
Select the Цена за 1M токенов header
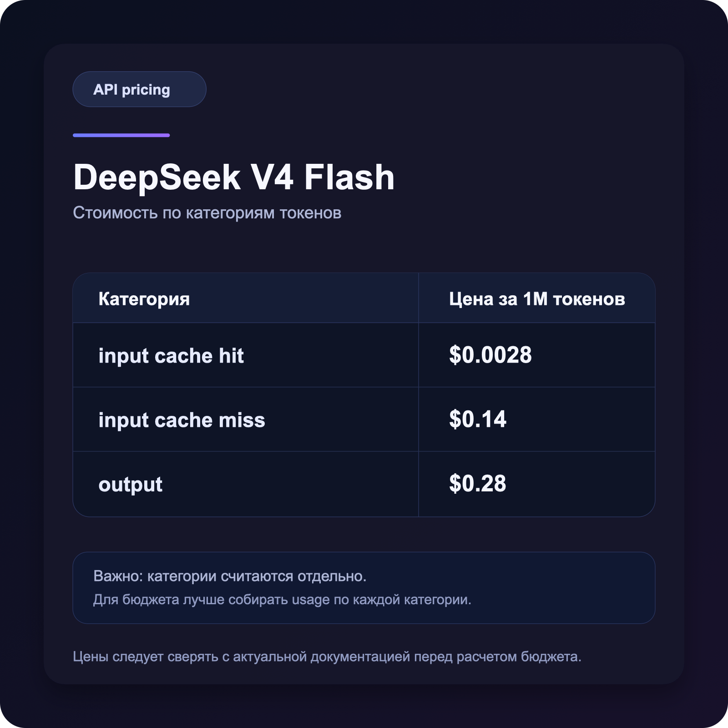click(x=537, y=299)
